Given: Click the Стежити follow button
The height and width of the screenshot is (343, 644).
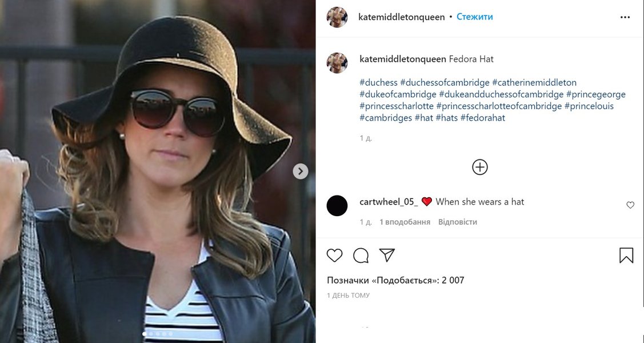Looking at the screenshot, I should point(474,17).
